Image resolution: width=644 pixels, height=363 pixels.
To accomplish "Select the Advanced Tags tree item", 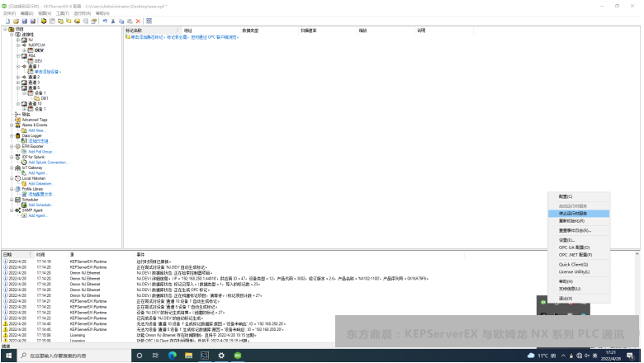I will click(x=35, y=120).
